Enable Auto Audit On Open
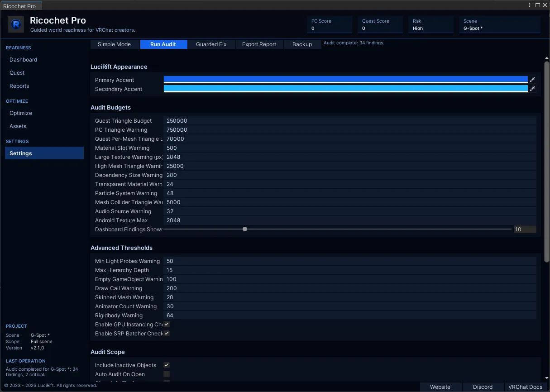The width and height of the screenshot is (550, 392). pyautogui.click(x=167, y=374)
